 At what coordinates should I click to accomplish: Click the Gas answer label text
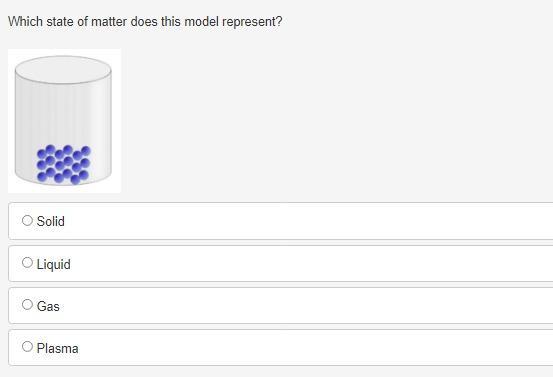(x=48, y=306)
